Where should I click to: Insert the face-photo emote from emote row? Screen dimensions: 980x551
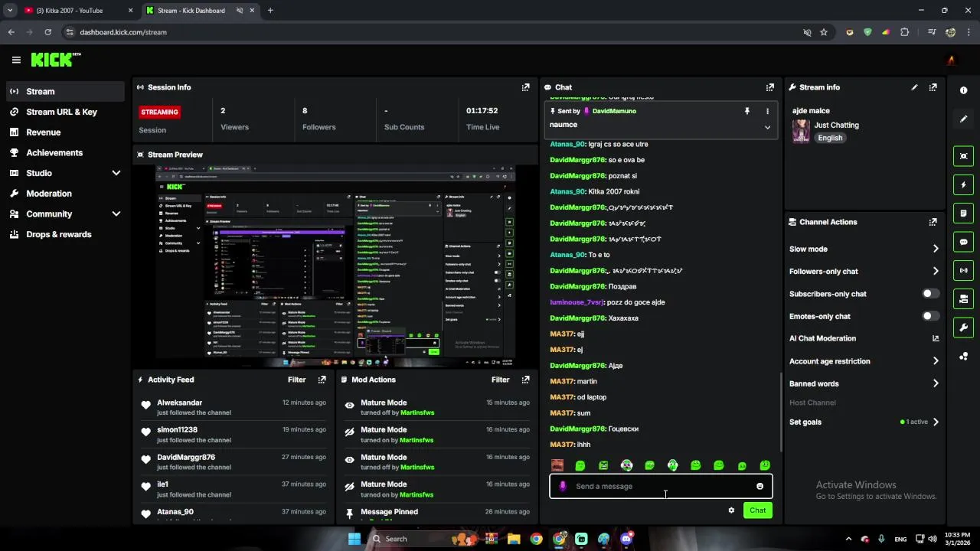tap(557, 465)
